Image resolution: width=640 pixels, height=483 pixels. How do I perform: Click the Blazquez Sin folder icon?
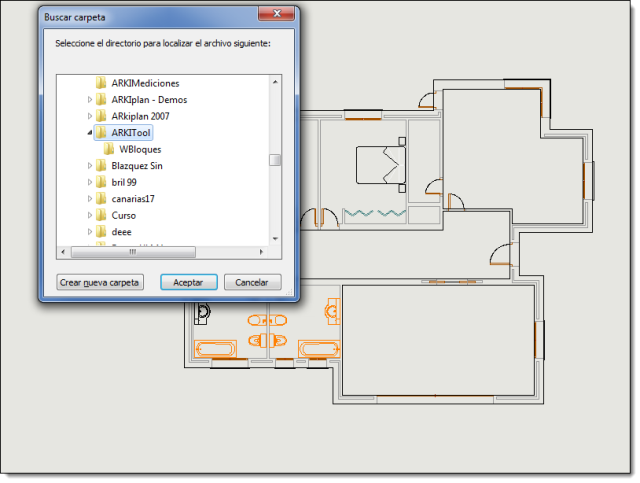coord(101,165)
